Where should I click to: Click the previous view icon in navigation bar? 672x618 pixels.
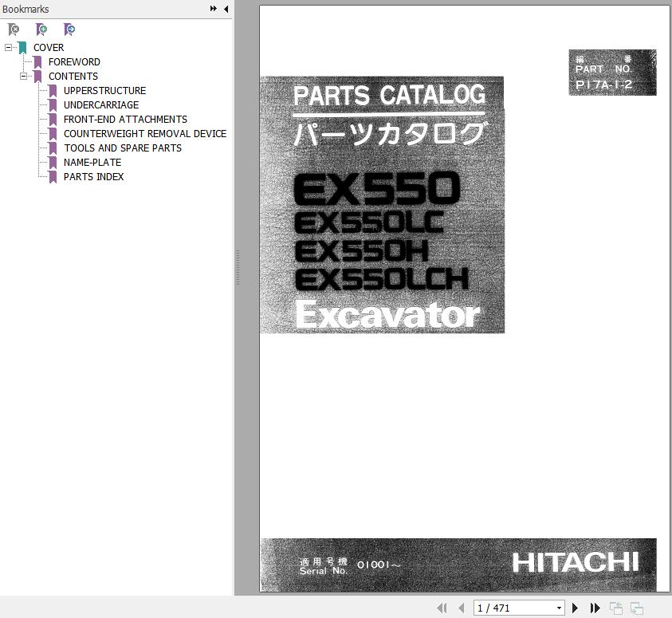pyautogui.click(x=616, y=608)
